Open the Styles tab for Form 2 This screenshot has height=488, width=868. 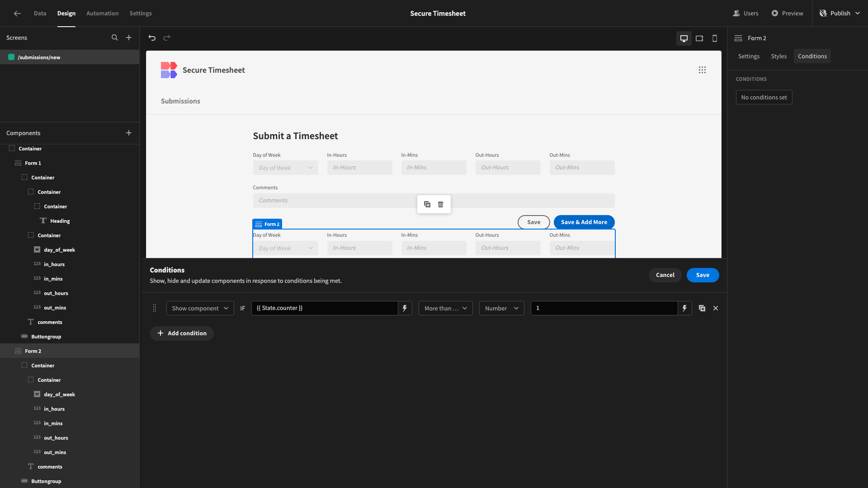tap(779, 56)
